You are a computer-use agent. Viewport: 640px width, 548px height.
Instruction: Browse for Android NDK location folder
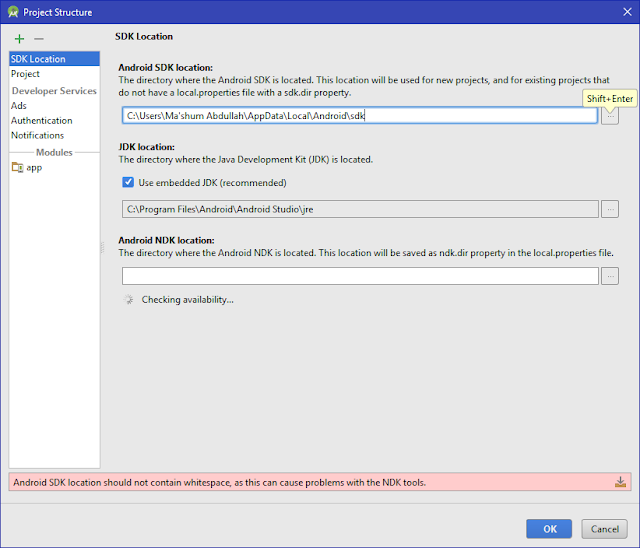point(610,276)
